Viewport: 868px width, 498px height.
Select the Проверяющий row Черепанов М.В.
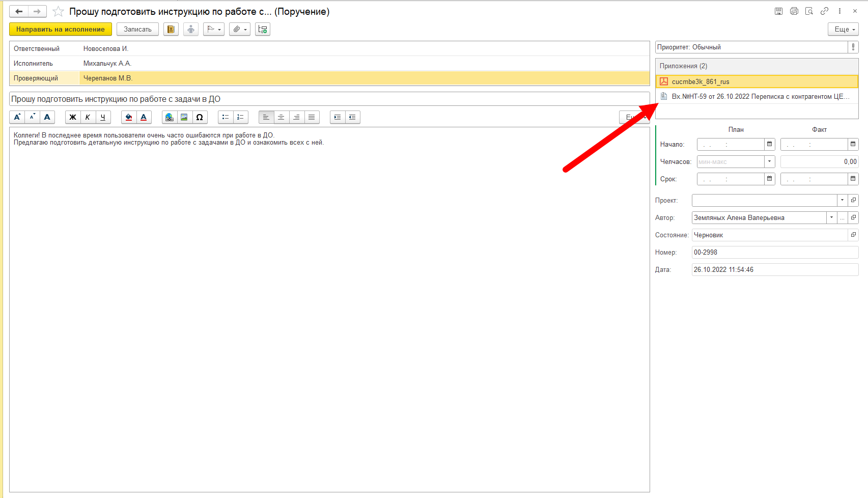(x=329, y=78)
